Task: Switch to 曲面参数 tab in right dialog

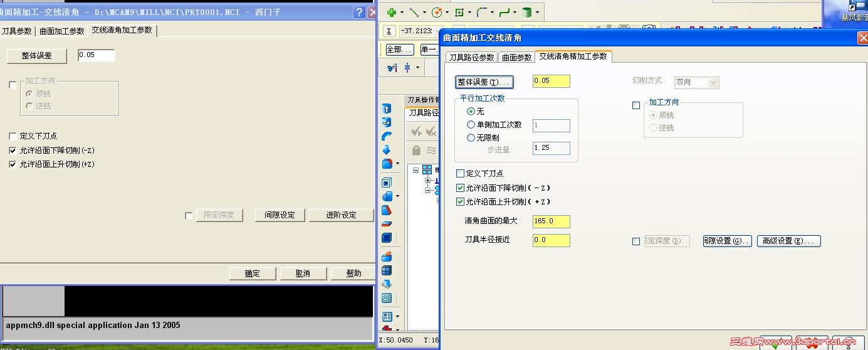Action: point(517,57)
